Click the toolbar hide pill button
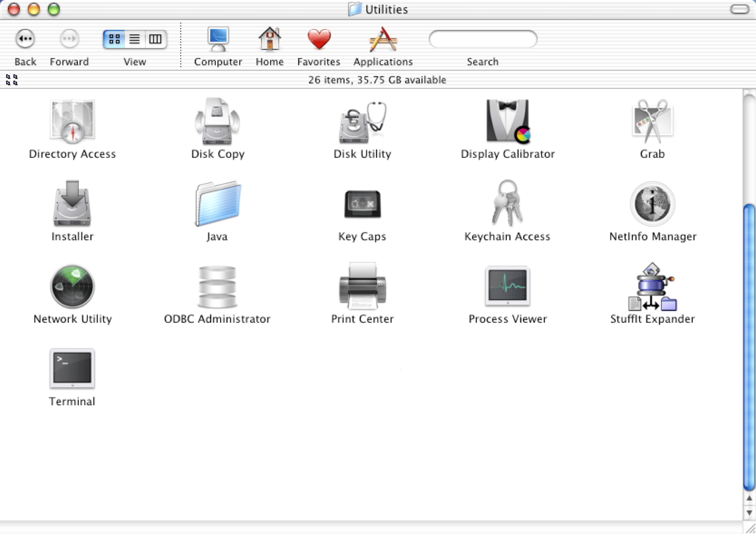The image size is (756, 534). pyautogui.click(x=739, y=9)
